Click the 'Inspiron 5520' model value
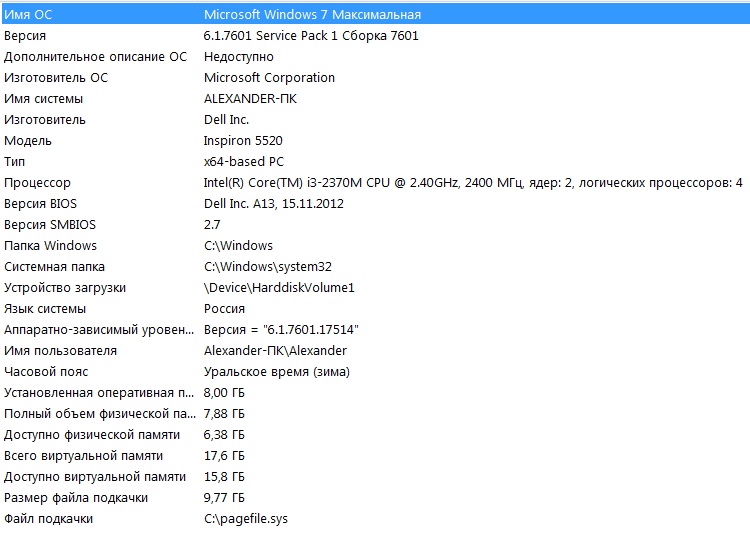The height and width of the screenshot is (537, 750). coord(243,141)
